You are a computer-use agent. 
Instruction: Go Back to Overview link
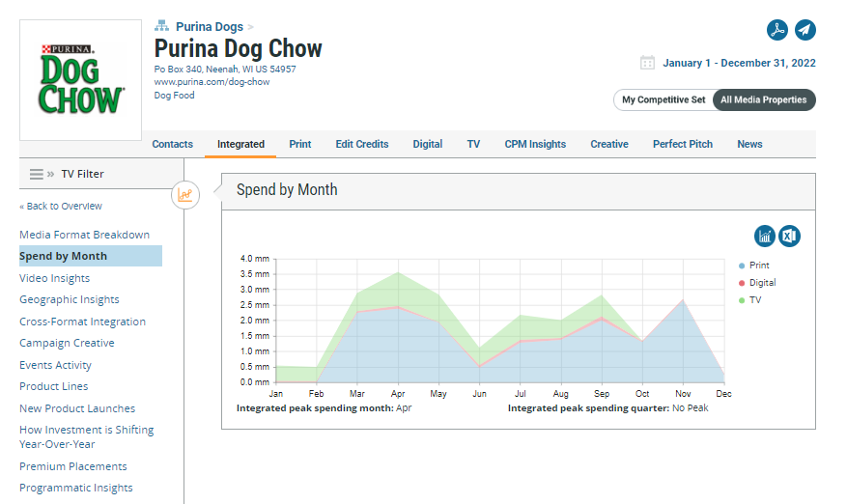[x=61, y=206]
